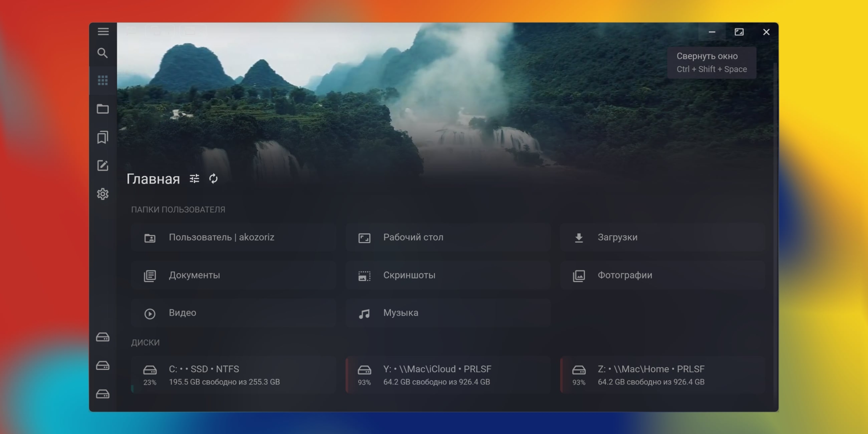Click the page options sliders icon next to Главная
The height and width of the screenshot is (434, 868).
[194, 179]
